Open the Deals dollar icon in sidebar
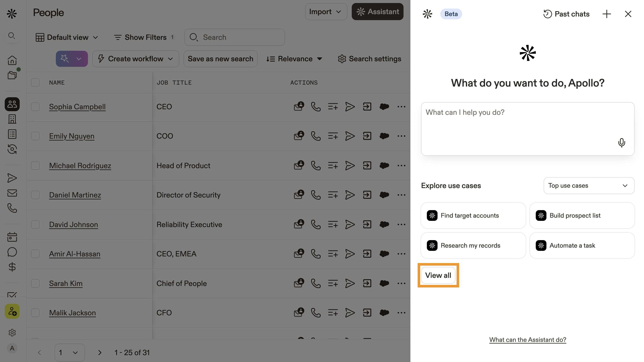This screenshot has height=362, width=644. point(12,267)
